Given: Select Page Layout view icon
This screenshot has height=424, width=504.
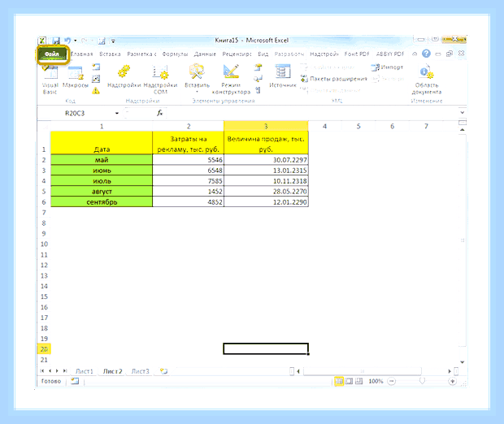Looking at the screenshot, I should [x=349, y=381].
